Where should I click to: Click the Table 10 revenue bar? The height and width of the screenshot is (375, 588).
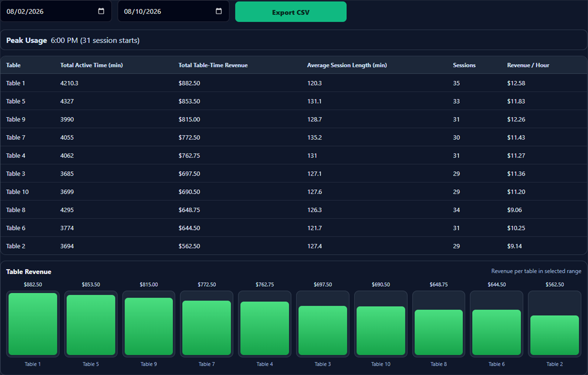click(x=381, y=331)
